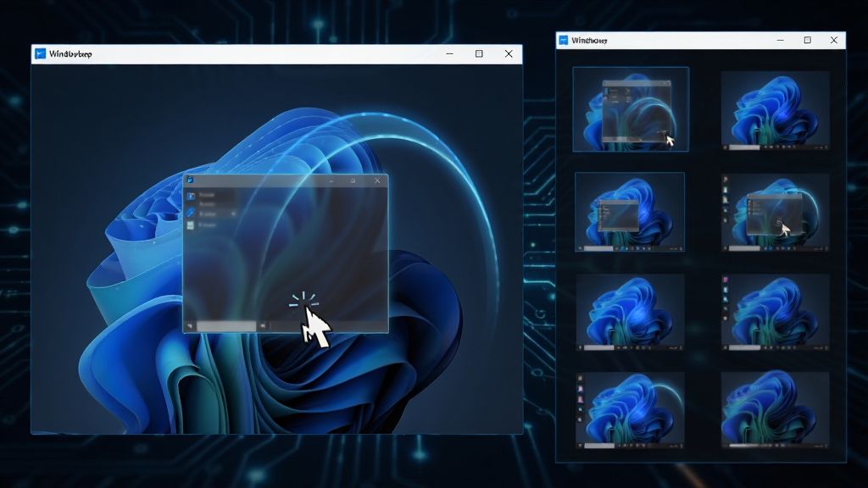The height and width of the screenshot is (488, 868).
Task: Click the app icon of the inner translucent window
Action: tap(190, 180)
